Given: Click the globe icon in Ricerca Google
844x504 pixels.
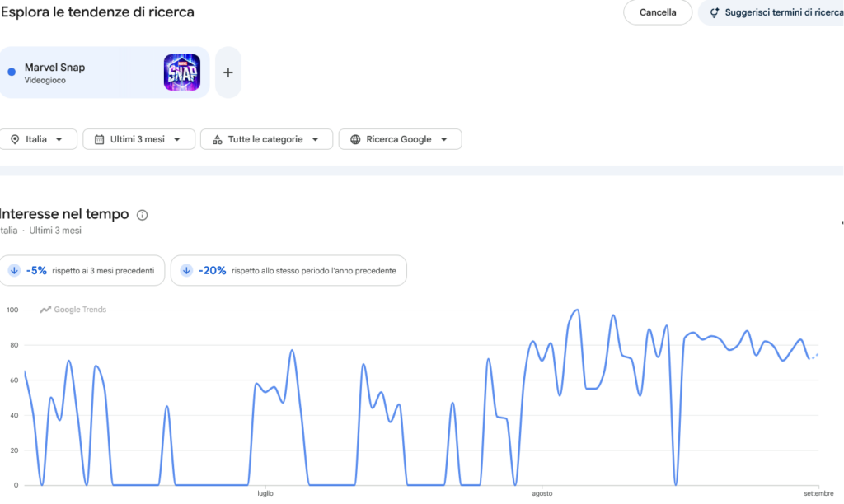Looking at the screenshot, I should (x=355, y=139).
